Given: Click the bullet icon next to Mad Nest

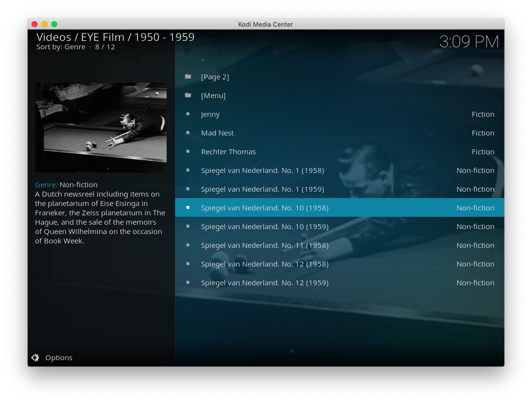Looking at the screenshot, I should [x=188, y=133].
